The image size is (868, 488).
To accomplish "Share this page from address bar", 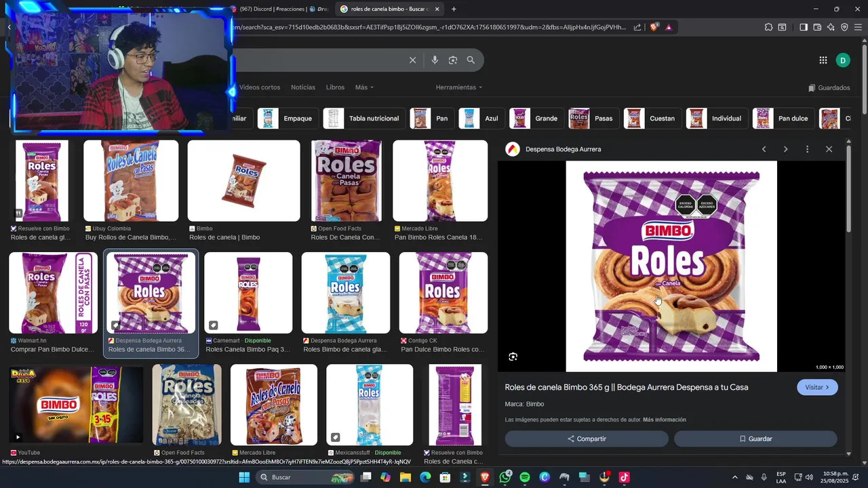I will 637,27.
